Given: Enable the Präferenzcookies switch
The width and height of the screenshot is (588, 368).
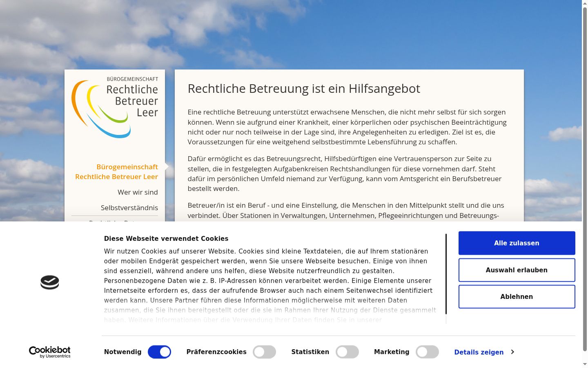Looking at the screenshot, I should [x=264, y=352].
